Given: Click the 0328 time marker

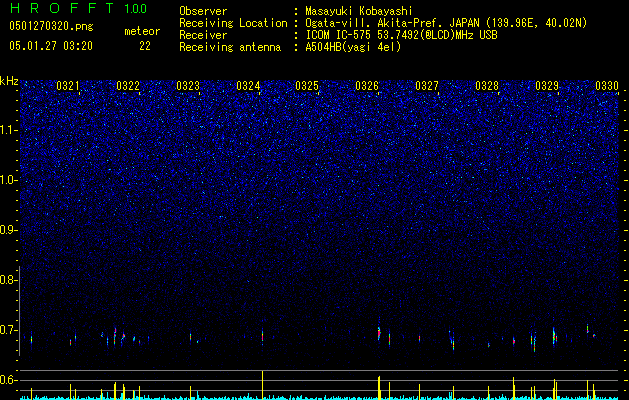Looking at the screenshot, I should coord(487,86).
